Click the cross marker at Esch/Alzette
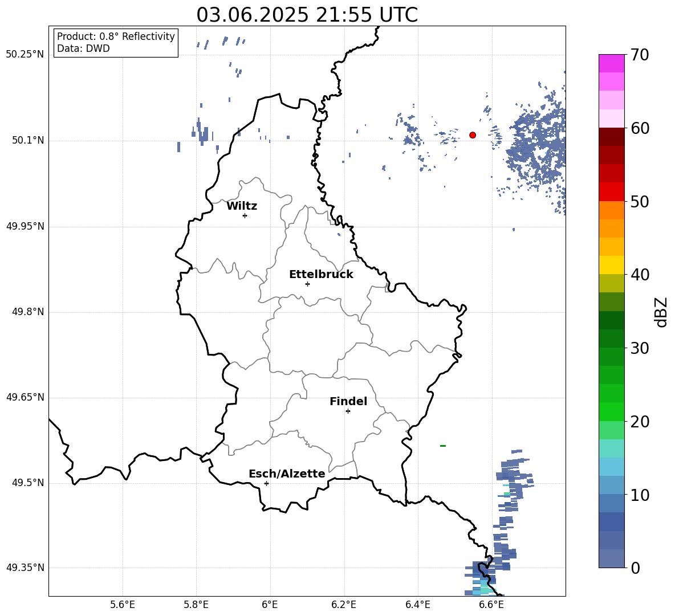The width and height of the screenshot is (675, 616). coord(266,483)
